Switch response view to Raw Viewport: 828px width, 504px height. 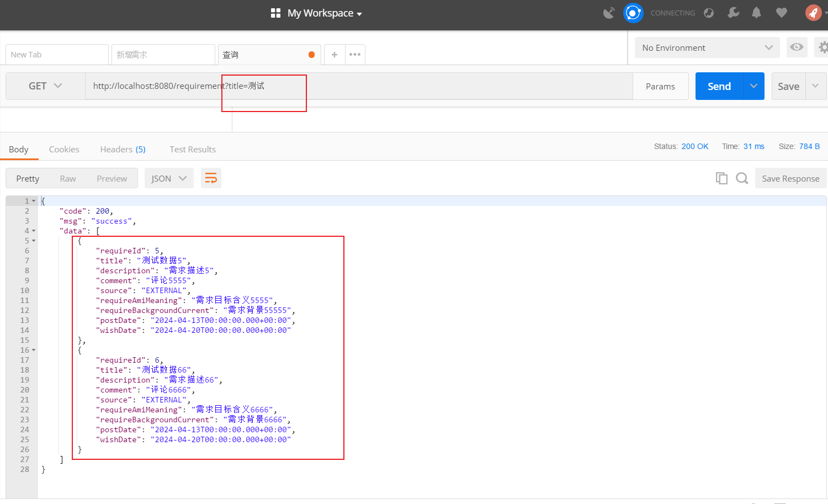pyautogui.click(x=68, y=178)
